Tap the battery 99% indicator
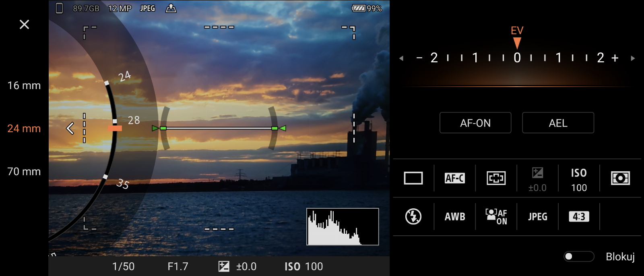This screenshot has width=644, height=276. tap(367, 8)
